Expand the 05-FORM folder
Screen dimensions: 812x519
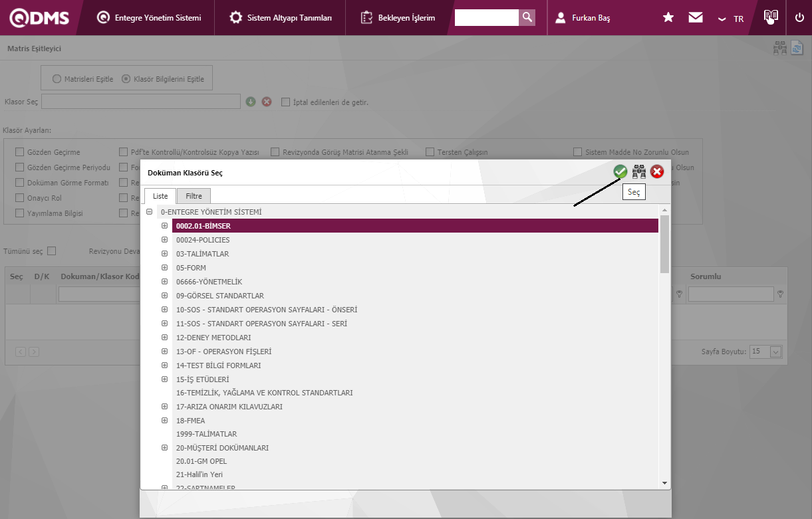point(164,268)
